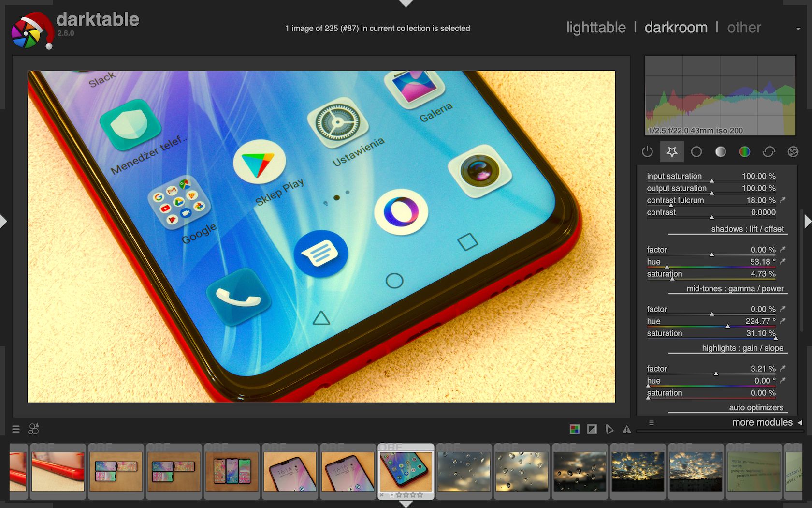Select the correction modules group icon
Screen dimensions: 812x508
769,152
